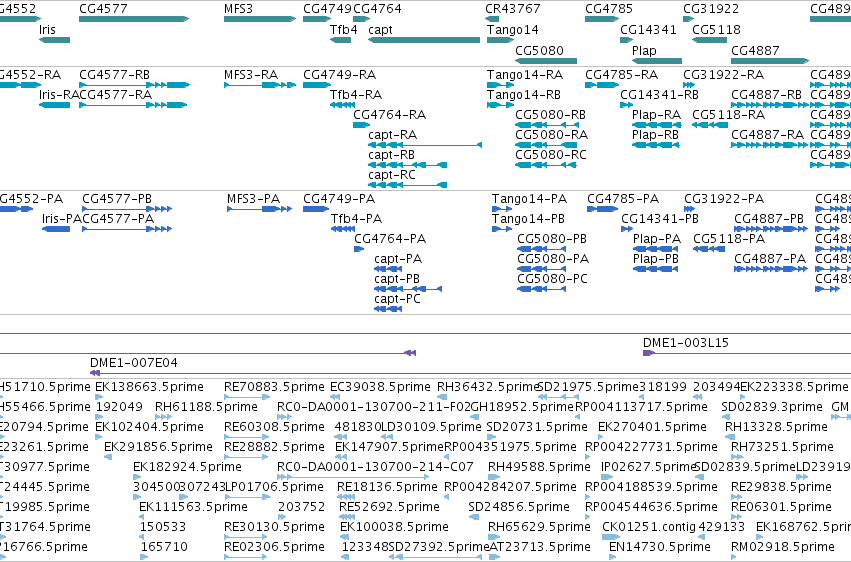Select EST EK138663.5prime

click(149, 387)
